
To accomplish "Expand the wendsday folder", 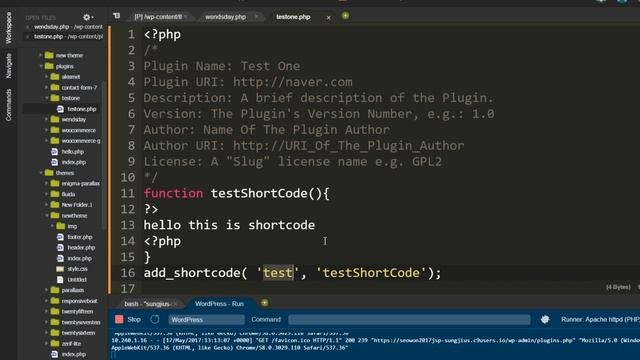I will [x=47, y=119].
